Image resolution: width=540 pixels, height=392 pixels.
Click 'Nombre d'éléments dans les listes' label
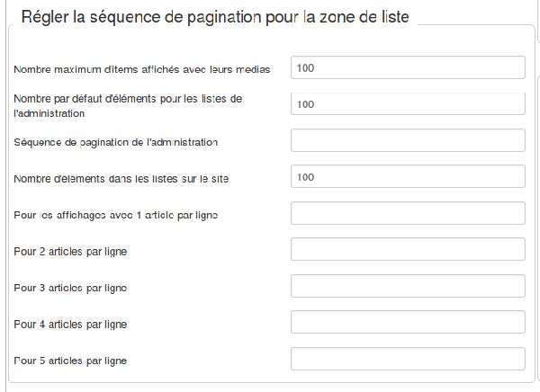coord(121,178)
